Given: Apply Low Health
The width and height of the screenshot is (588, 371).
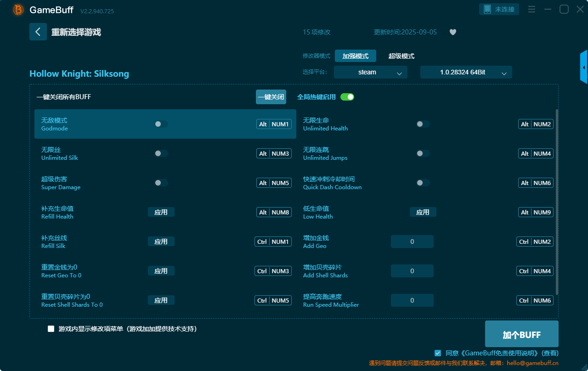Looking at the screenshot, I should (x=423, y=212).
